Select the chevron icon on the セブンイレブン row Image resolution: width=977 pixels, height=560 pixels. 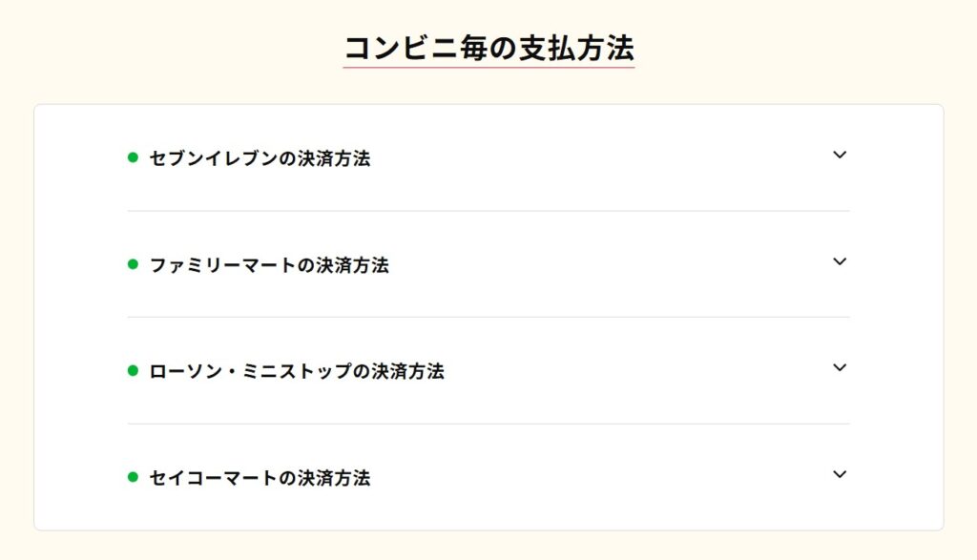(x=839, y=156)
